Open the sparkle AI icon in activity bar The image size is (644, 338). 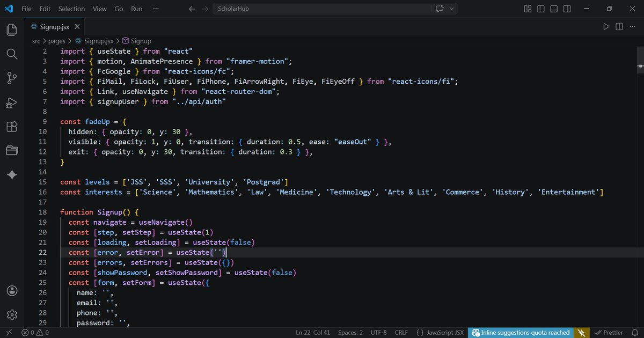click(12, 175)
